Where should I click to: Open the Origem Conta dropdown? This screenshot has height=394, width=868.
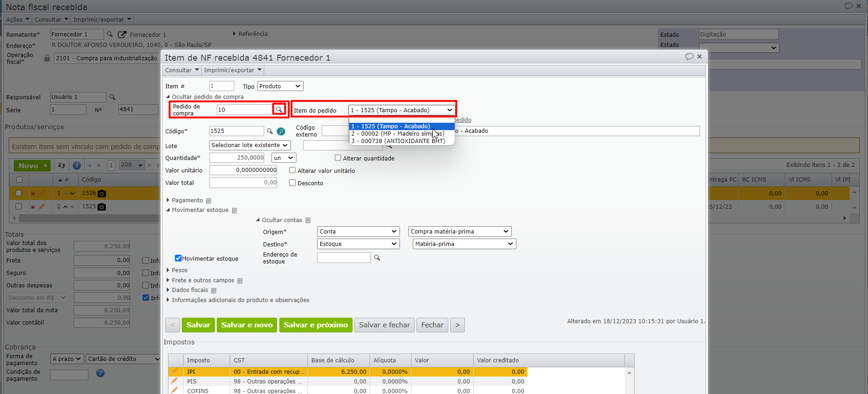coord(358,232)
